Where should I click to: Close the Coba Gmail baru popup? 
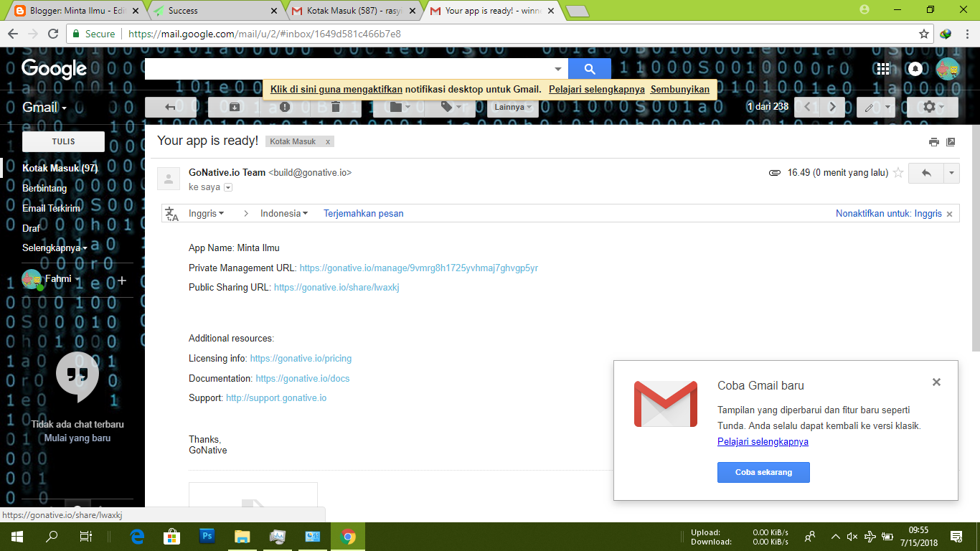[x=936, y=382]
